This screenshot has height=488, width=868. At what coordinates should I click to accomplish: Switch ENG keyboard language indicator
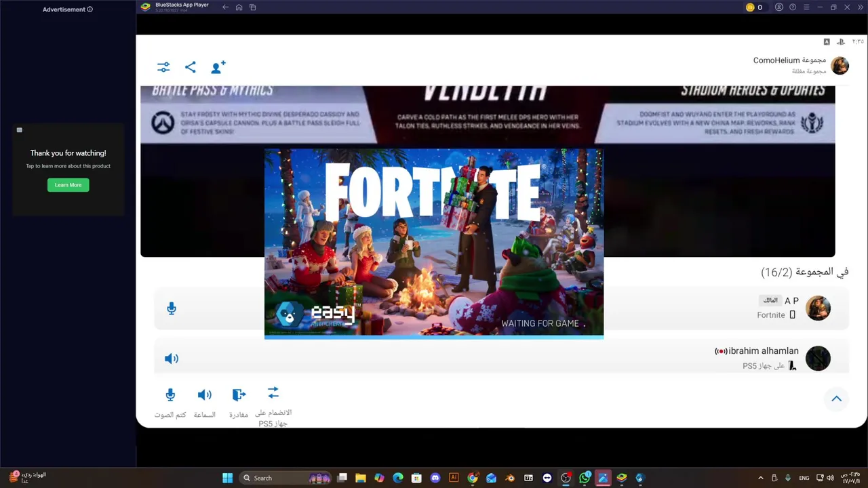point(804,478)
